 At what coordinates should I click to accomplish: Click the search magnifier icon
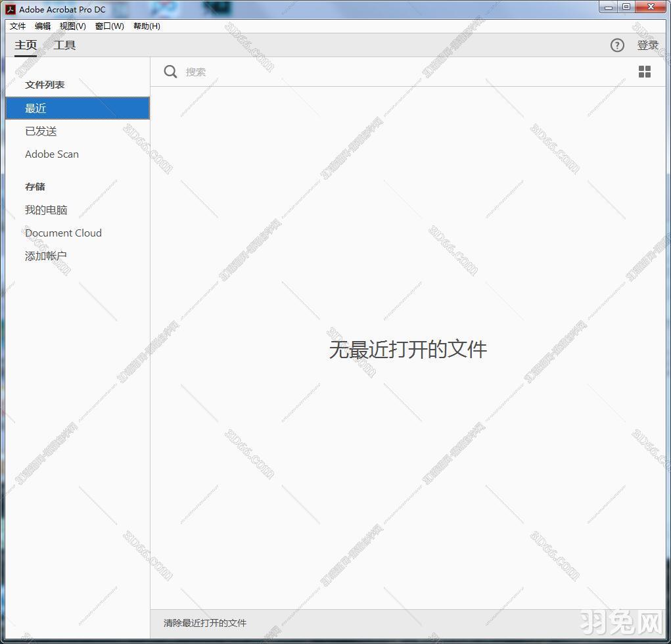[170, 72]
